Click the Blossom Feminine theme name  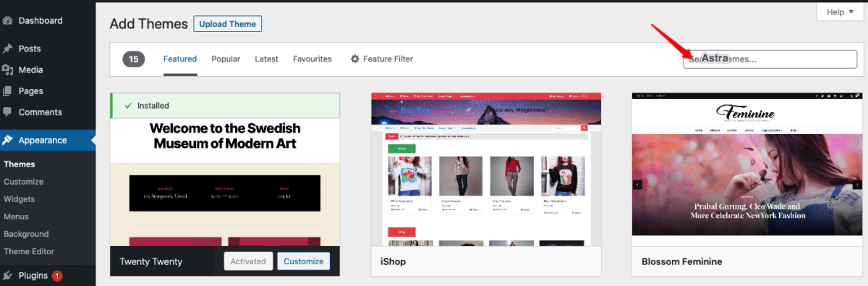pyautogui.click(x=681, y=261)
